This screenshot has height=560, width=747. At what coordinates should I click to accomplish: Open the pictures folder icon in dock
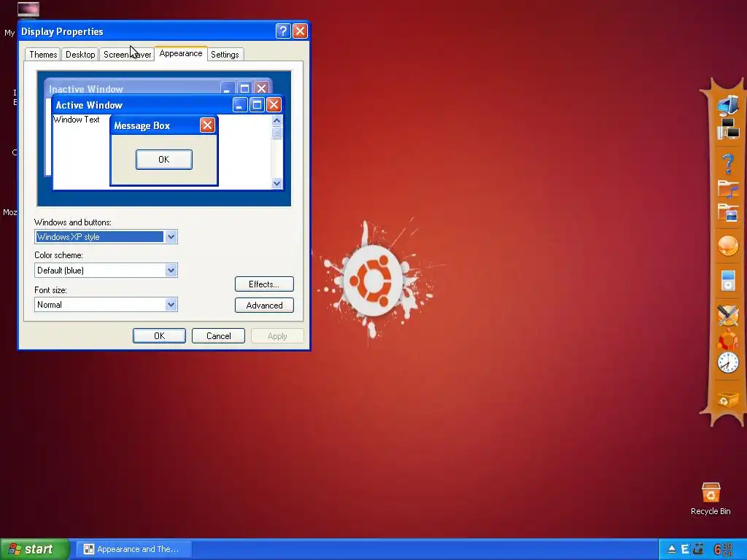[728, 212]
